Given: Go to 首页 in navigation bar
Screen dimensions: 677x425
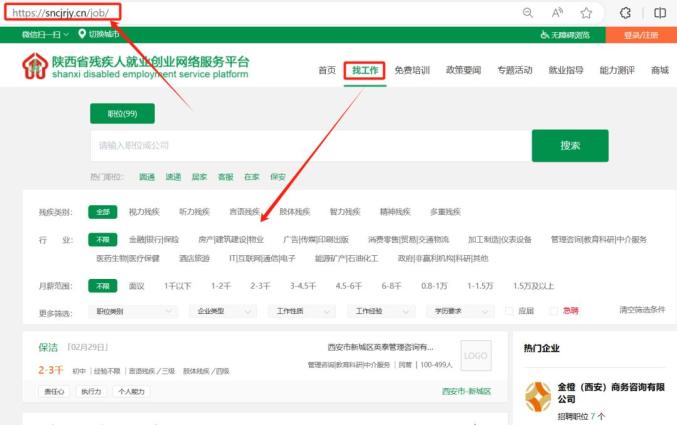Looking at the screenshot, I should (x=327, y=70).
